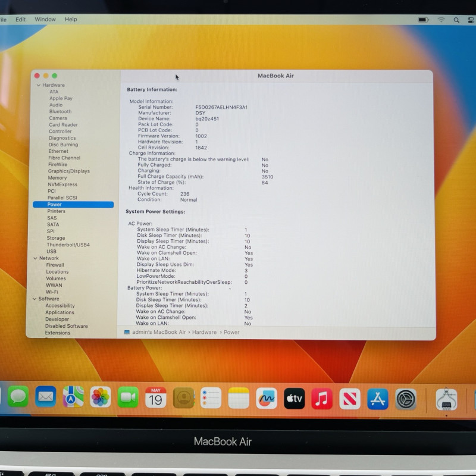Image resolution: width=476 pixels, height=476 pixels.
Task: Open Spotlight search in menu bar
Action: point(456,20)
